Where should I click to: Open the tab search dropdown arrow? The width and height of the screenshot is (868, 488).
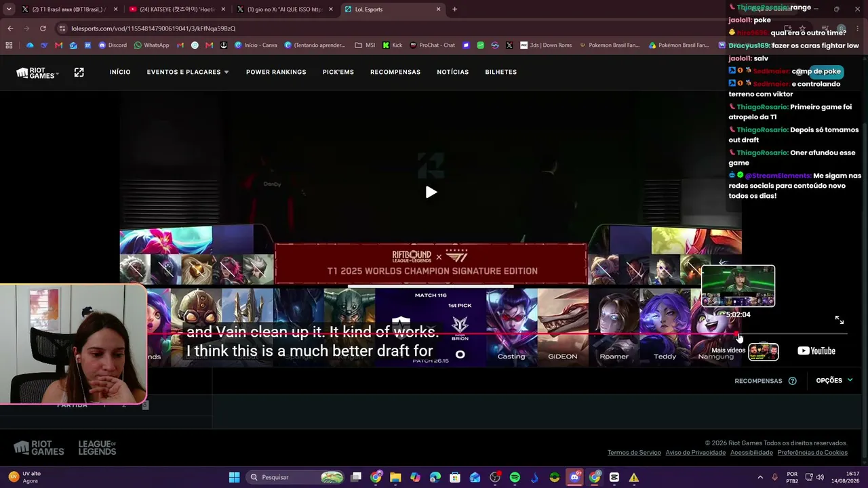[9, 9]
